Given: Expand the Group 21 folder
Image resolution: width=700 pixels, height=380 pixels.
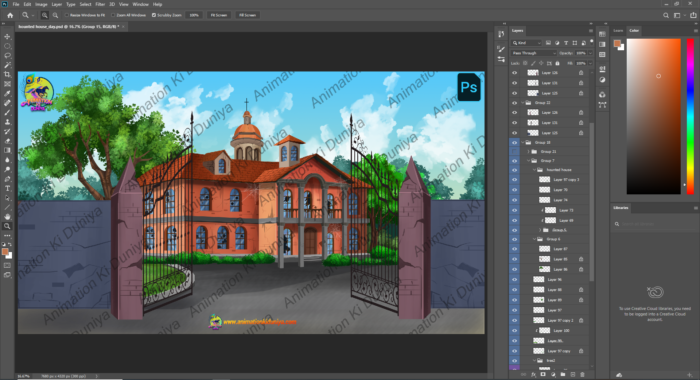Looking at the screenshot, I should click(x=529, y=152).
